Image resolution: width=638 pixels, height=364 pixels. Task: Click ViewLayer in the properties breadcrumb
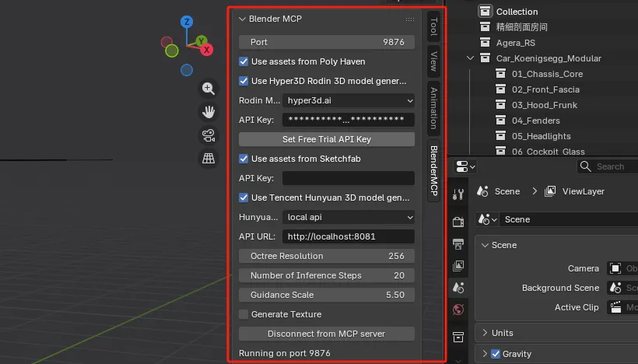(x=583, y=191)
